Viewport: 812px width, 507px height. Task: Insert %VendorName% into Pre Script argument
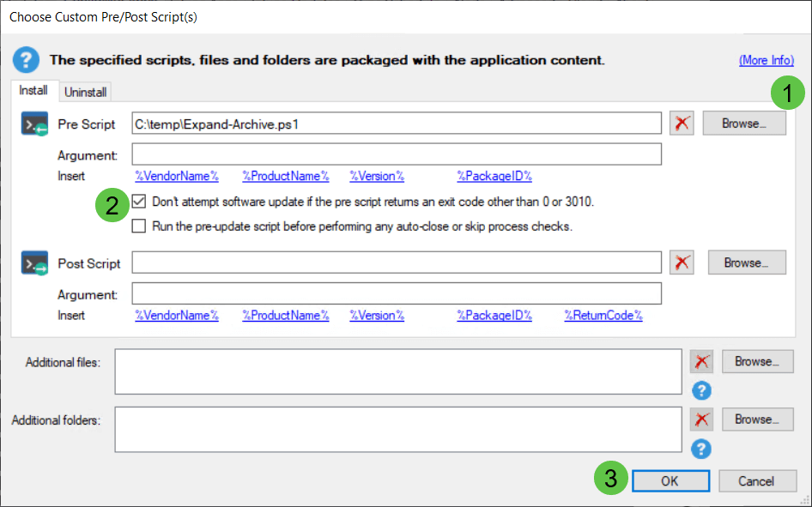[177, 176]
